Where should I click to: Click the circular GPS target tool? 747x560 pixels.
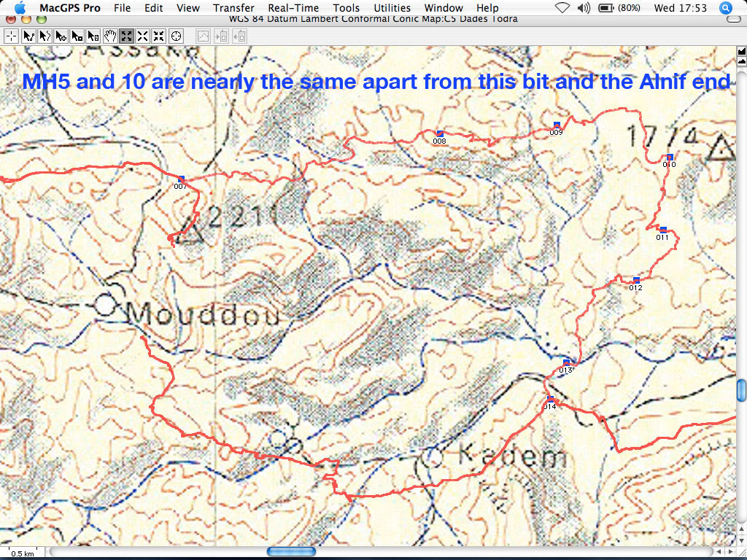176,35
